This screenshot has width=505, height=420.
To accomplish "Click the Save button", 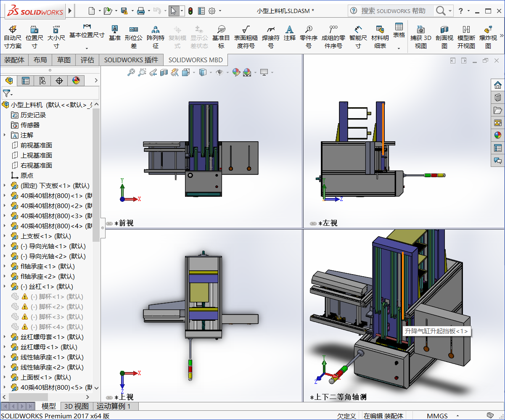I will [x=124, y=11].
